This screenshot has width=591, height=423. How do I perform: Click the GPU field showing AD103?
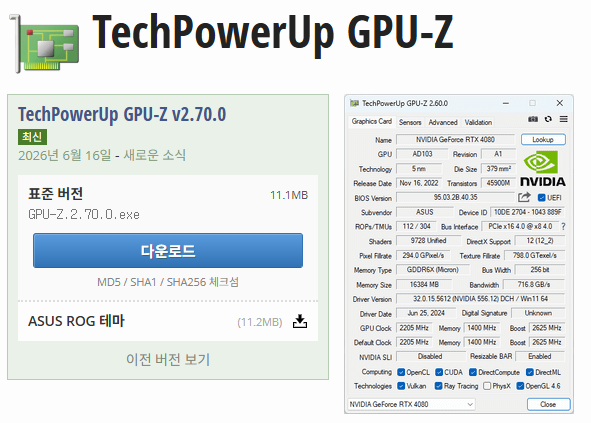click(422, 154)
